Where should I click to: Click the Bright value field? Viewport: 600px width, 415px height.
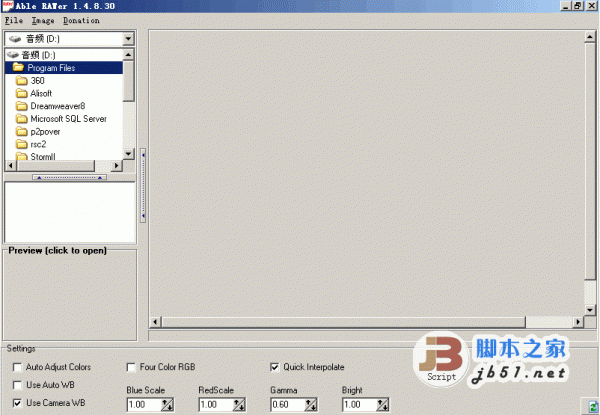pos(359,405)
